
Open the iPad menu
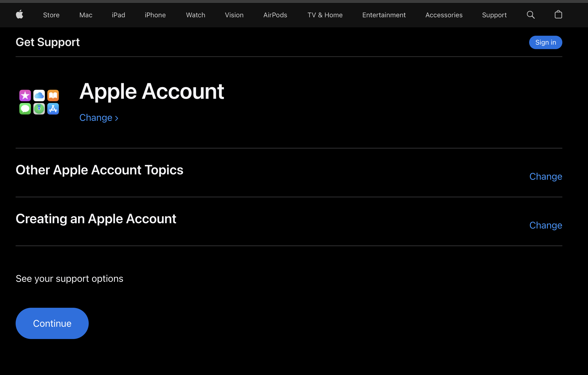(x=119, y=15)
